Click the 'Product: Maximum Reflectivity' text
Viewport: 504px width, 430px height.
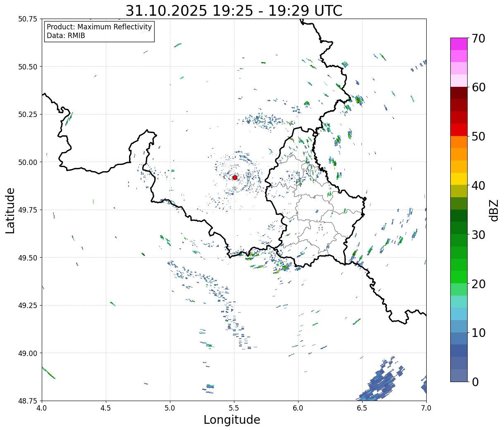tap(99, 27)
